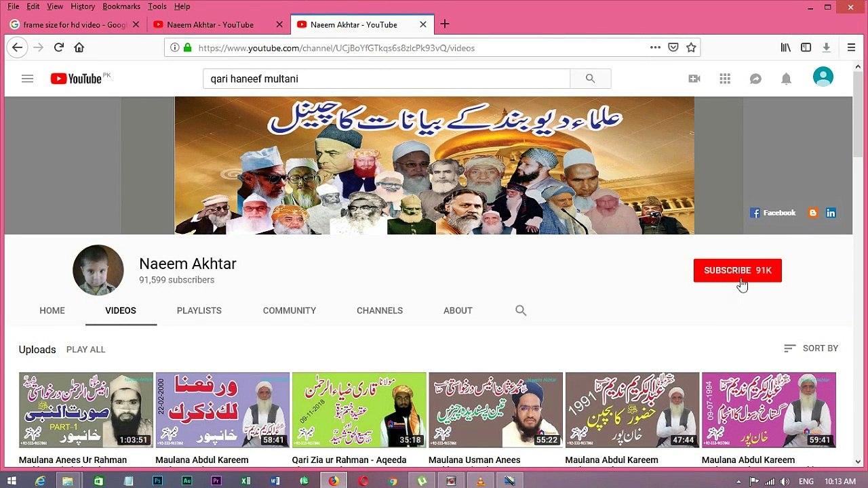868x488 pixels.
Task: Click the taskbar clock showing 10:13 AM
Action: [x=840, y=481]
